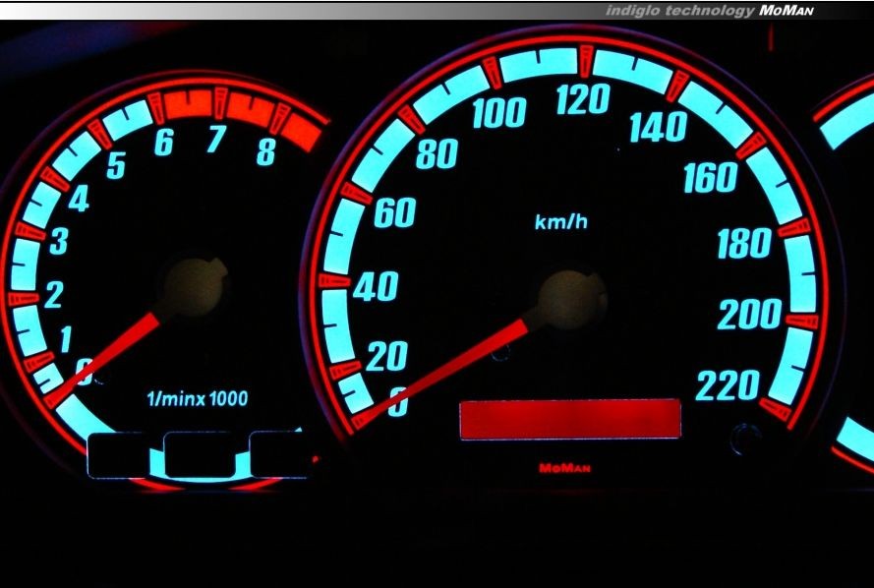Click the speedometer needle center hub

569,298
